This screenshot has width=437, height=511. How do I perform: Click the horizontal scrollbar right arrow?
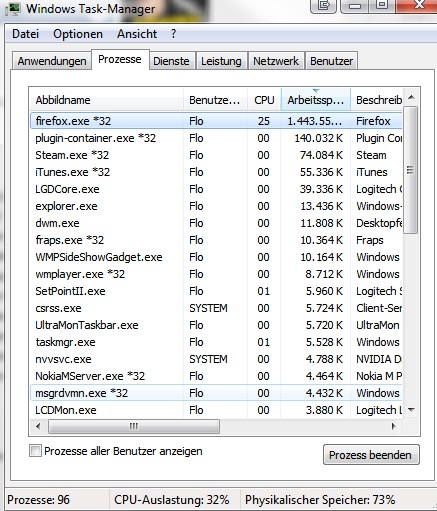[394, 426]
